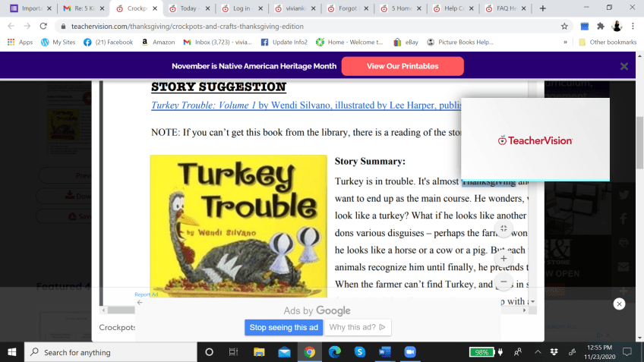
Task: Dismiss the Native American Heritage banner
Action: 623,66
